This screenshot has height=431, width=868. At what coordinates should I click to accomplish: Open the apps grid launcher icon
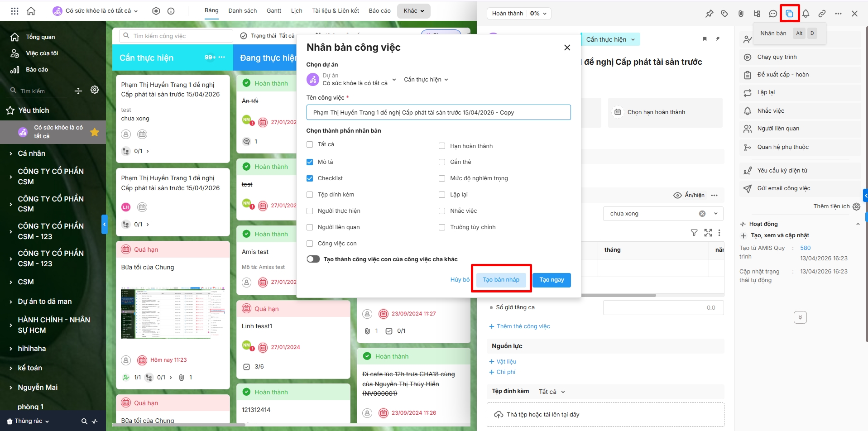(x=14, y=11)
